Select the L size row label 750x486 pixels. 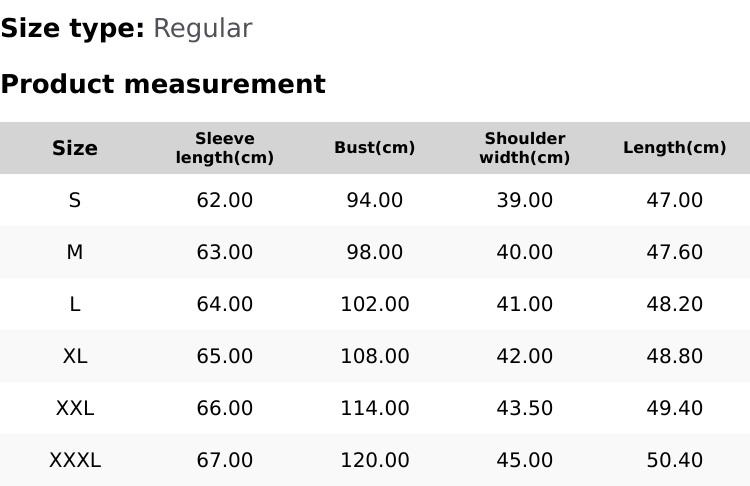click(75, 304)
